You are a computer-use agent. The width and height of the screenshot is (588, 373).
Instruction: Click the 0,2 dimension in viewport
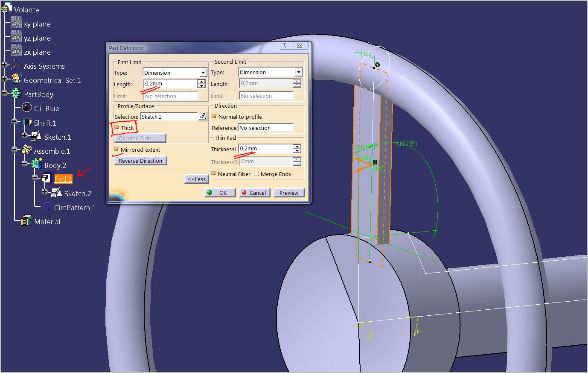[x=367, y=54]
